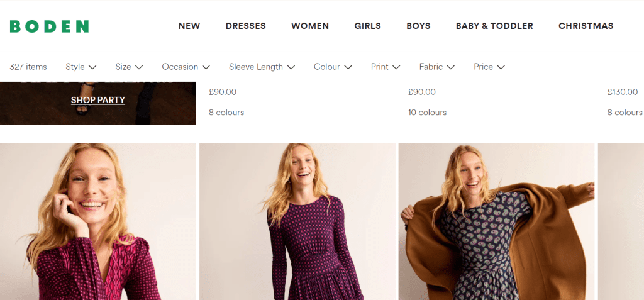Open the NEW menu

[189, 26]
